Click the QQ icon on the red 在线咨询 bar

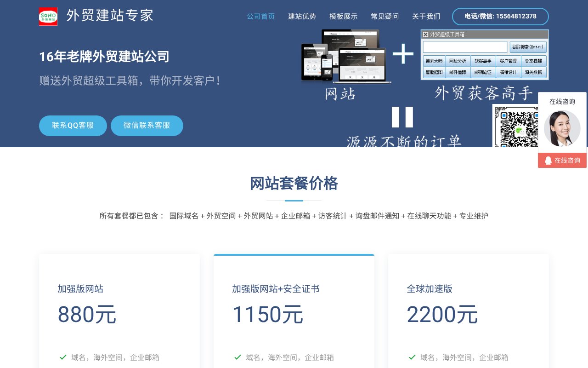pyautogui.click(x=548, y=160)
